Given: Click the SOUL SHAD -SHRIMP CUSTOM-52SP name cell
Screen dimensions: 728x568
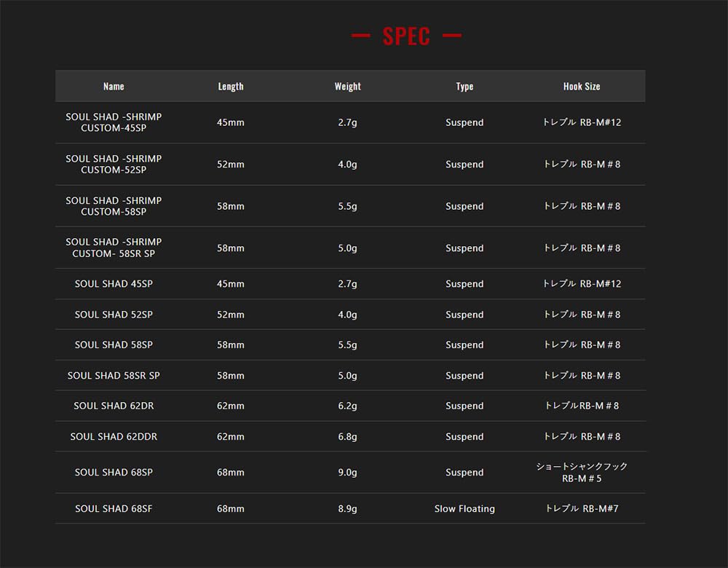Looking at the screenshot, I should (114, 165).
